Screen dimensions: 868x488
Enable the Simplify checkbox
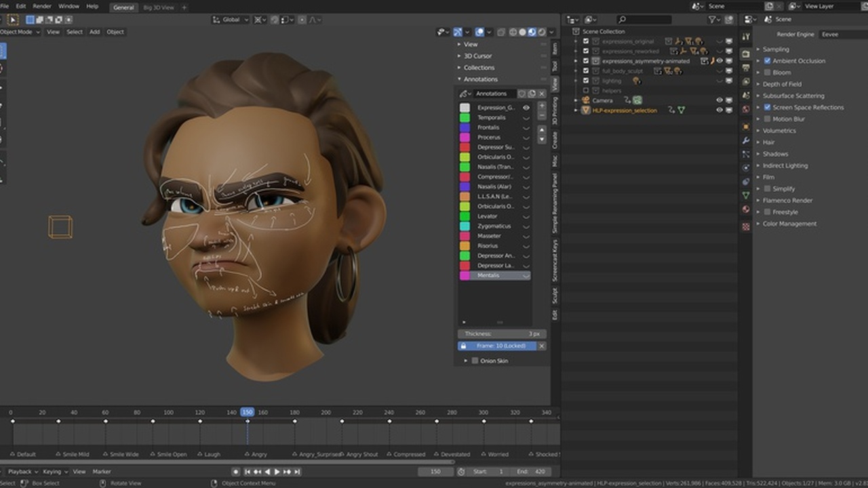coord(768,189)
